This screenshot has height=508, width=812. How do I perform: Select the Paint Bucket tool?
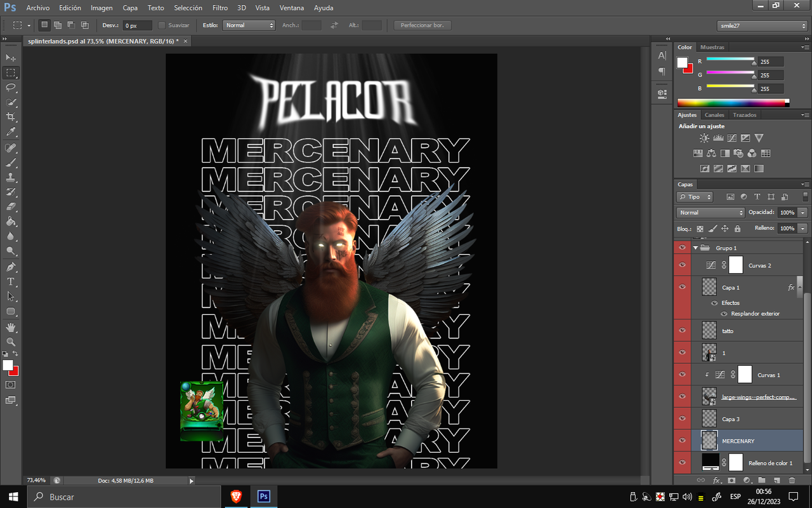click(11, 222)
